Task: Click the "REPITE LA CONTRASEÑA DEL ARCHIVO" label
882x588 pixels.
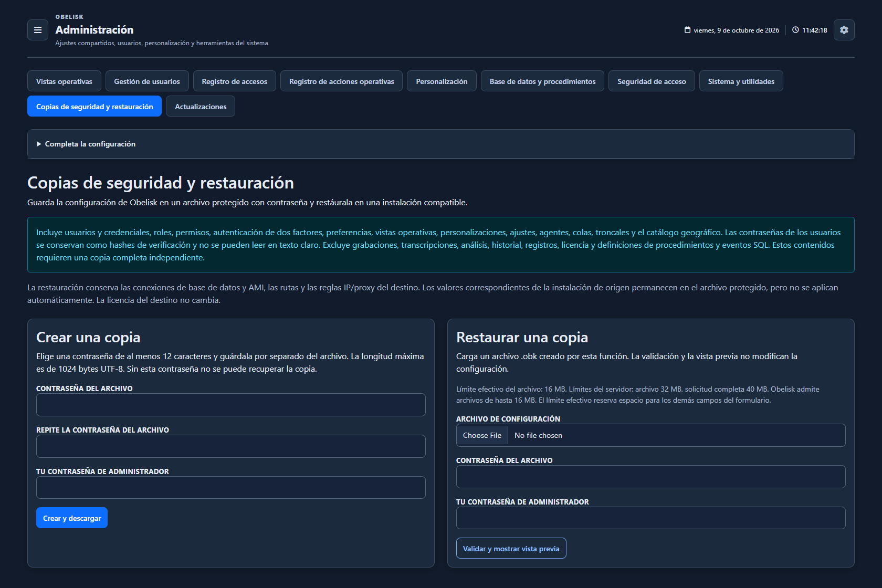Action: coord(102,430)
